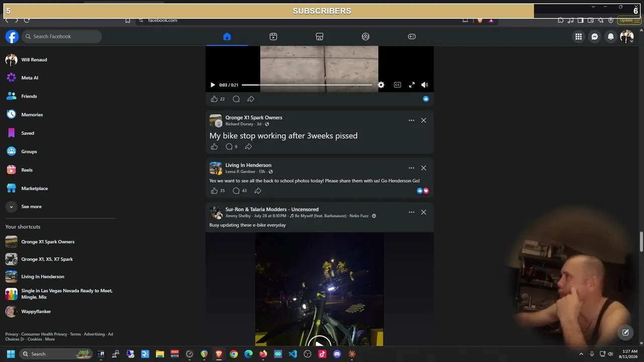This screenshot has height=362, width=644.
Task: Open options menu on Richard Dorsey post
Action: (412, 121)
